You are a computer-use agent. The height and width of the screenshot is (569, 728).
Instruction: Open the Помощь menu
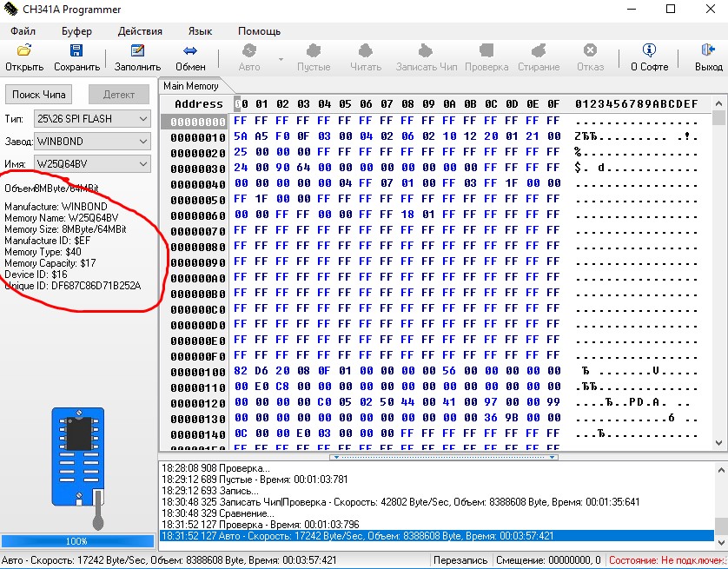coord(259,31)
